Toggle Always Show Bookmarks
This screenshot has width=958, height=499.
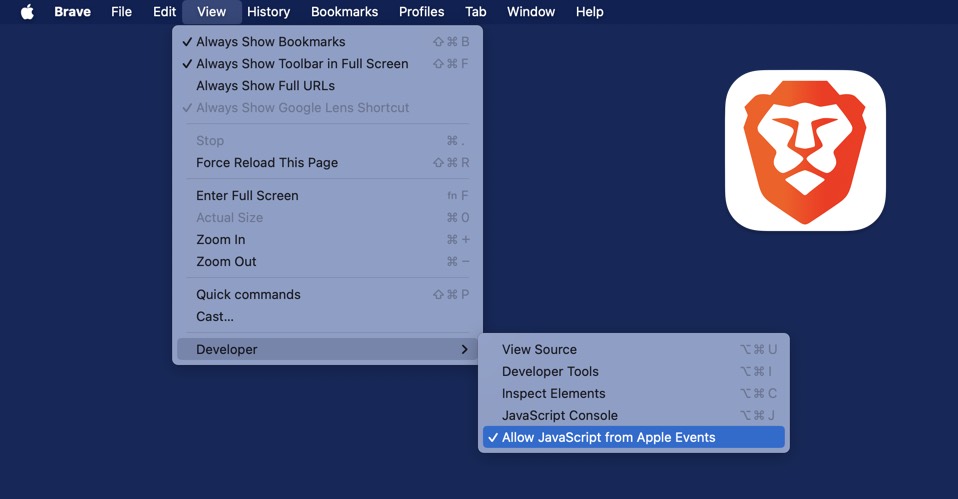click(x=327, y=42)
